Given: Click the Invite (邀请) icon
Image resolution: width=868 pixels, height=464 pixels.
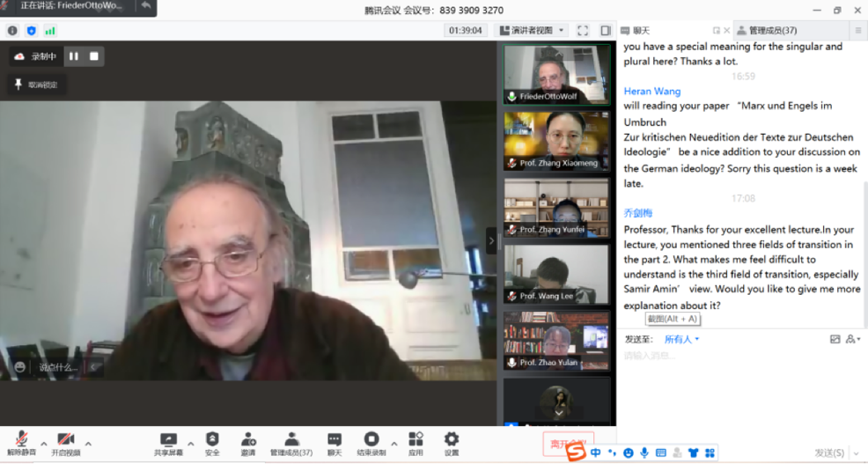Looking at the screenshot, I should click(x=248, y=443).
